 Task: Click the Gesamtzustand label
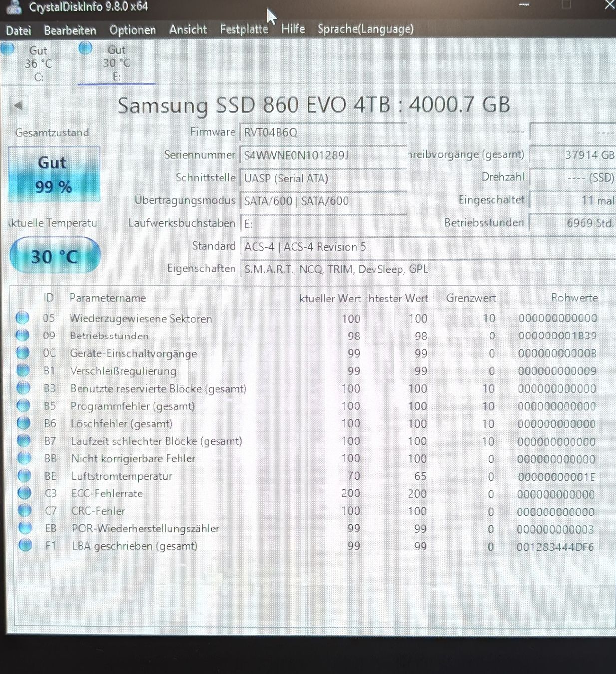[52, 133]
